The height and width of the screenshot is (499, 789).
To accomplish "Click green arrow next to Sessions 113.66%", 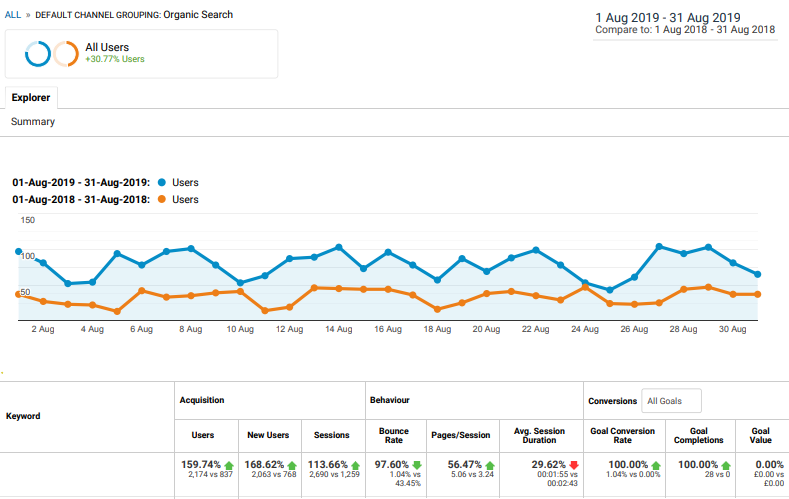I will point(355,465).
